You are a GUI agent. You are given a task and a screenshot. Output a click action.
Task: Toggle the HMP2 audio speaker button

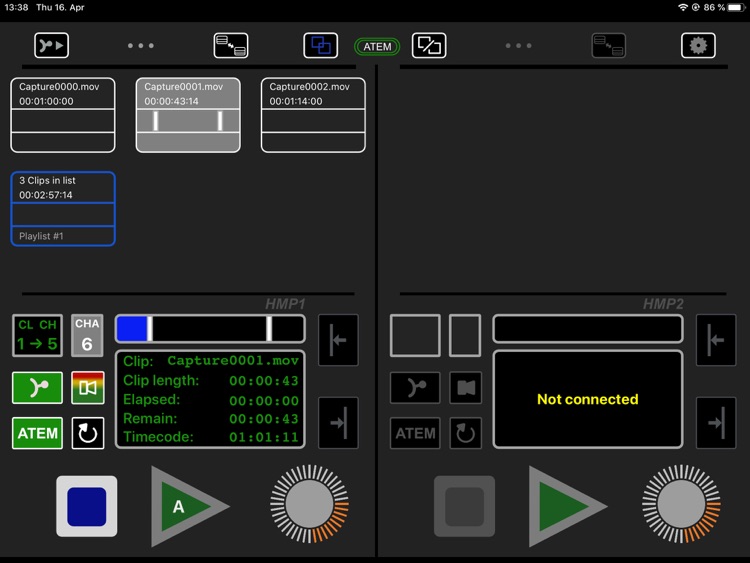click(465, 387)
